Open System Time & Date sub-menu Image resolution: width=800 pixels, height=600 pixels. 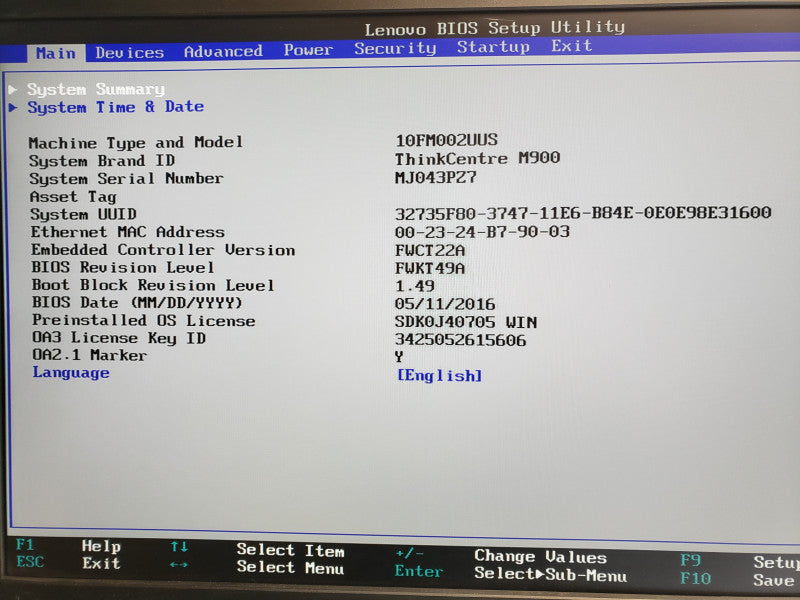pyautogui.click(x=115, y=107)
